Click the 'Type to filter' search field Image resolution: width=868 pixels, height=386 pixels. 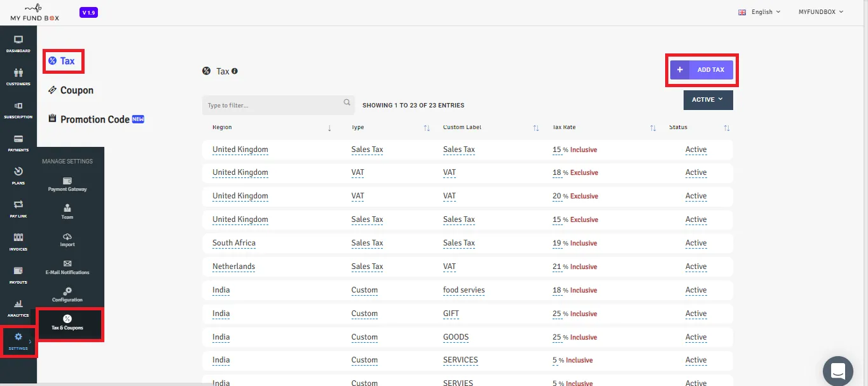click(278, 106)
